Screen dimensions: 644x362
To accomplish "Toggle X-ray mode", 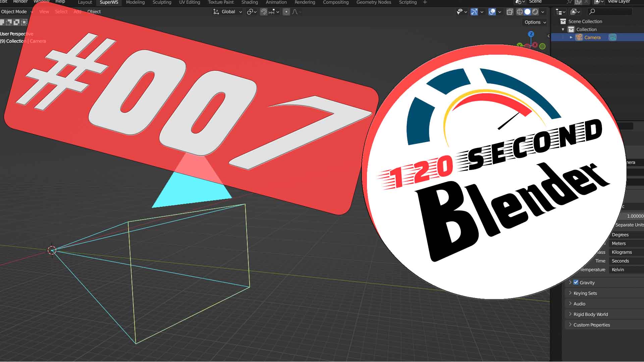I will coord(510,12).
